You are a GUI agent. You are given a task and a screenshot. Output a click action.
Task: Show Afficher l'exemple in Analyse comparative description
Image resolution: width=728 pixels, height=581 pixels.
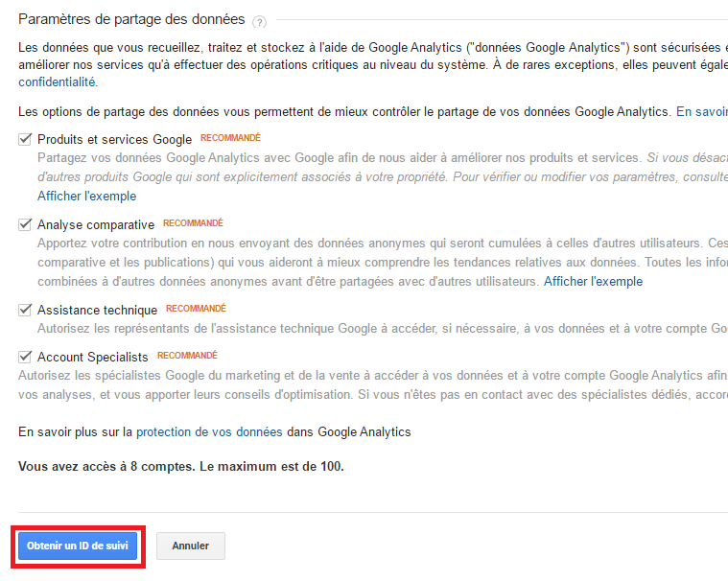[593, 281]
